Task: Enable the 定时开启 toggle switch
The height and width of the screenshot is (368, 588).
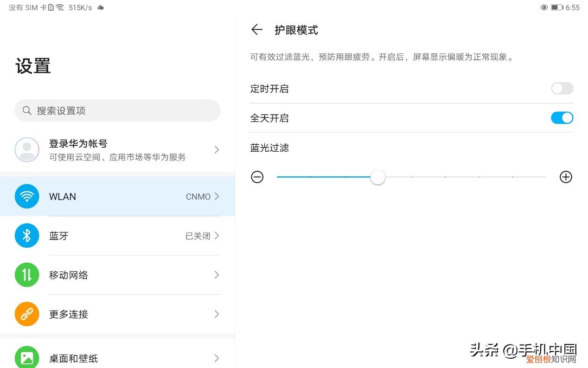Action: click(562, 89)
